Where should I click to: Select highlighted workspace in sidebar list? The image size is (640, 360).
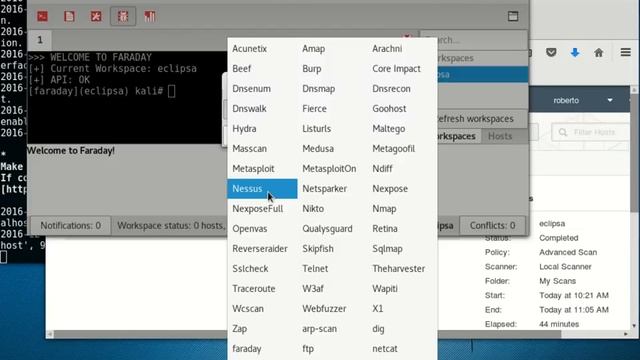[x=482, y=75]
